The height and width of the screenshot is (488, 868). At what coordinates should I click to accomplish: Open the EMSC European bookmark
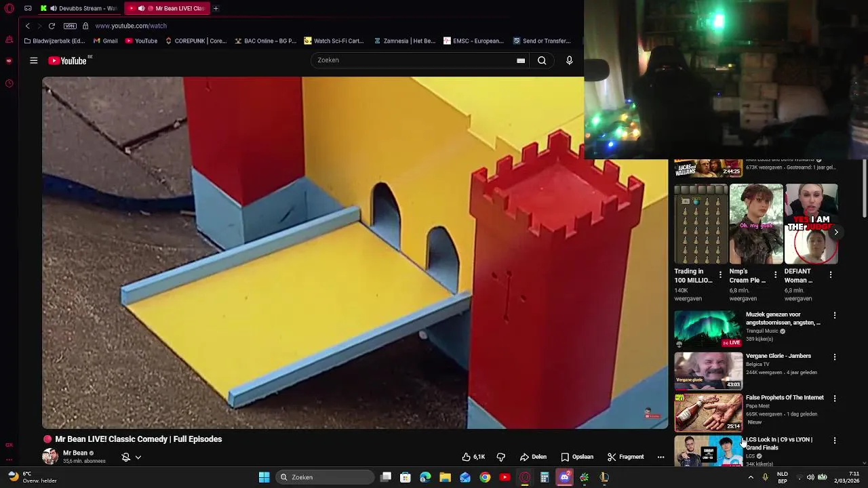pos(473,41)
